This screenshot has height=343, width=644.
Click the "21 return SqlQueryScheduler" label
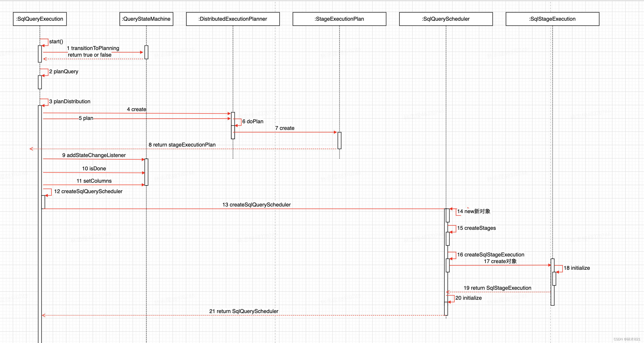tap(244, 311)
